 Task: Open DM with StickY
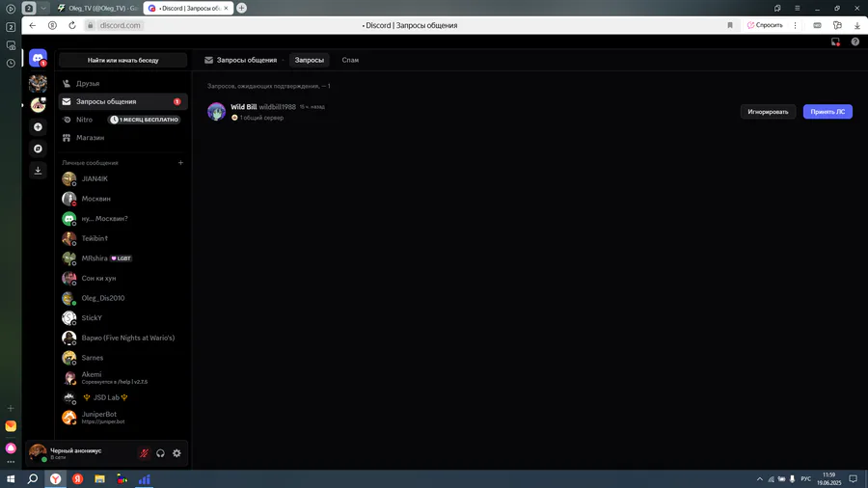click(x=122, y=318)
